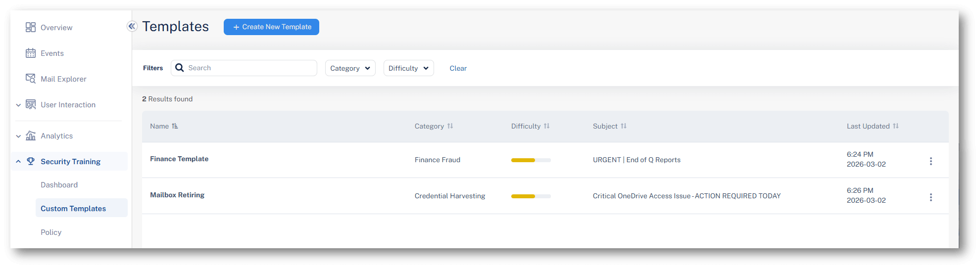980x269 pixels.
Task: Open the Policy menu item
Action: [51, 232]
